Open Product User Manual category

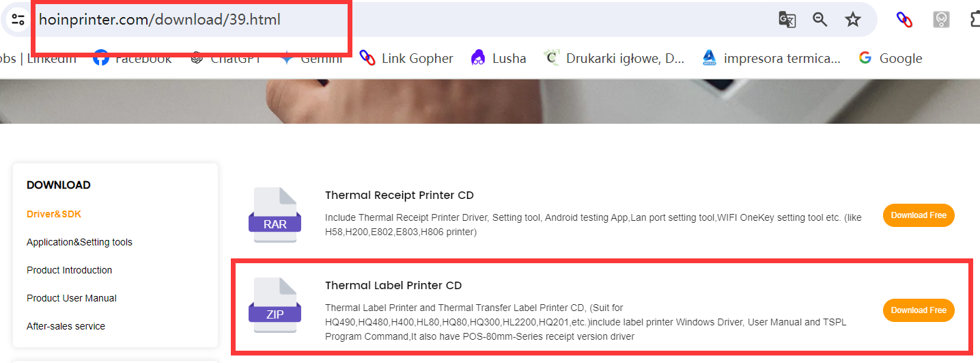click(x=72, y=298)
